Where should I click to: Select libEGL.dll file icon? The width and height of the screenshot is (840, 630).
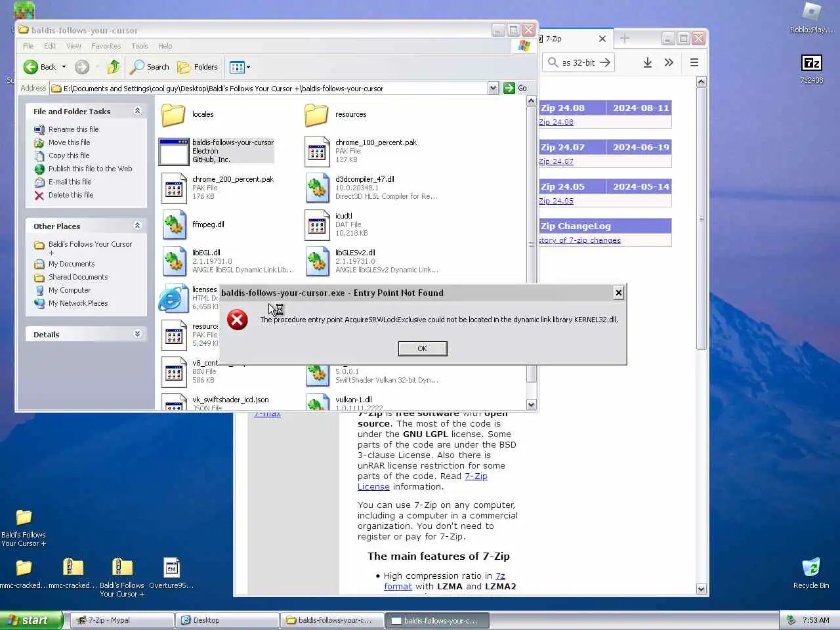pyautogui.click(x=174, y=262)
